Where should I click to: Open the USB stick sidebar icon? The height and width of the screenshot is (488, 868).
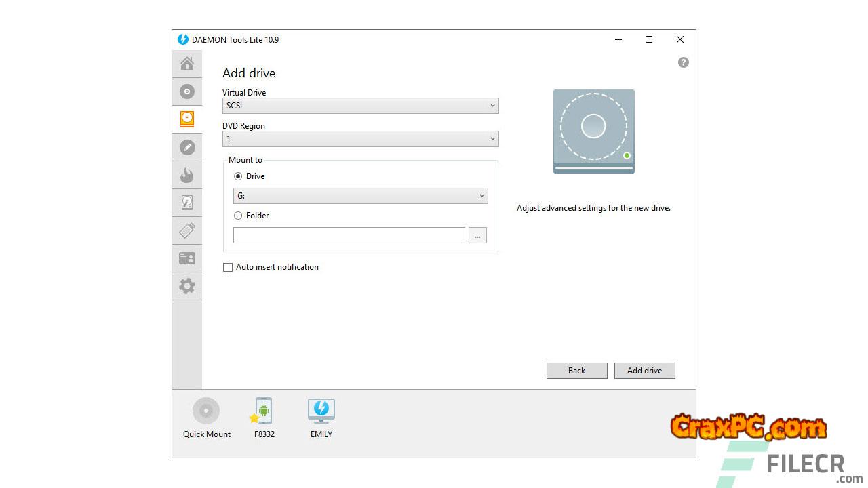(x=187, y=230)
